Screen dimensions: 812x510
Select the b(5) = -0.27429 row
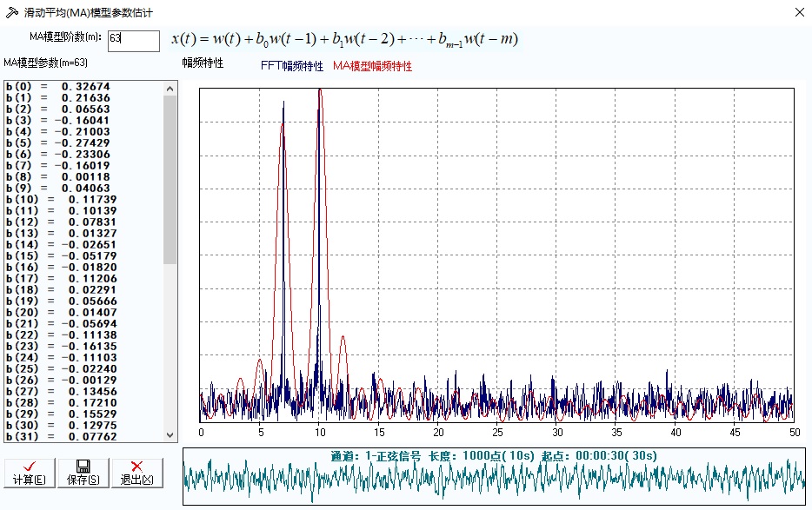click(83, 142)
